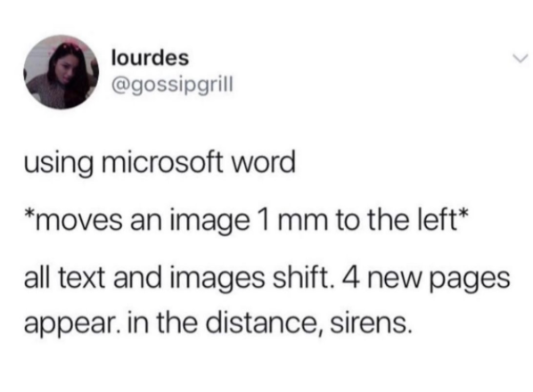This screenshot has width=533, height=392.
Task: Open the tweet options chevron menu
Action: coord(521,59)
